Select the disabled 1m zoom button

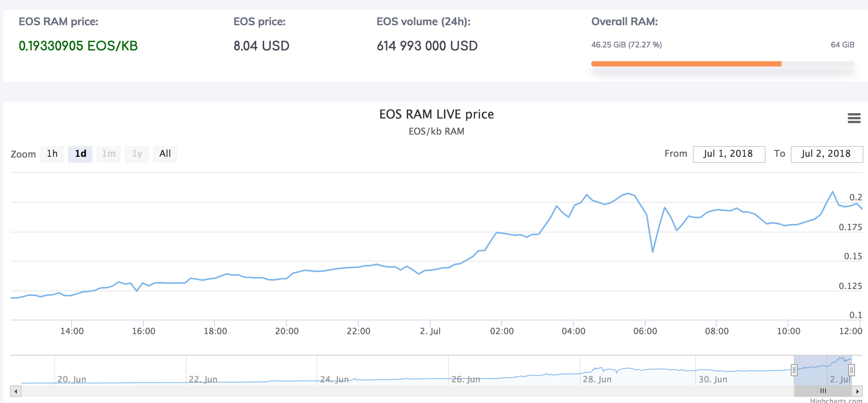109,154
